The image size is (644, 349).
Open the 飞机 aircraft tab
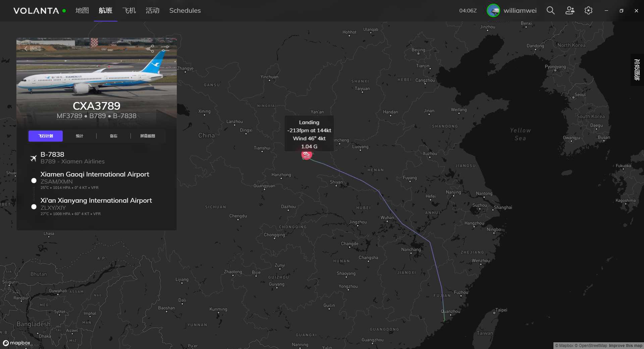pos(129,10)
